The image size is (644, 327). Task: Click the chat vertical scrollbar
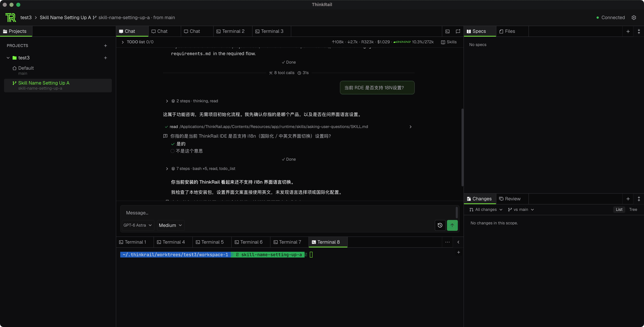point(462,147)
